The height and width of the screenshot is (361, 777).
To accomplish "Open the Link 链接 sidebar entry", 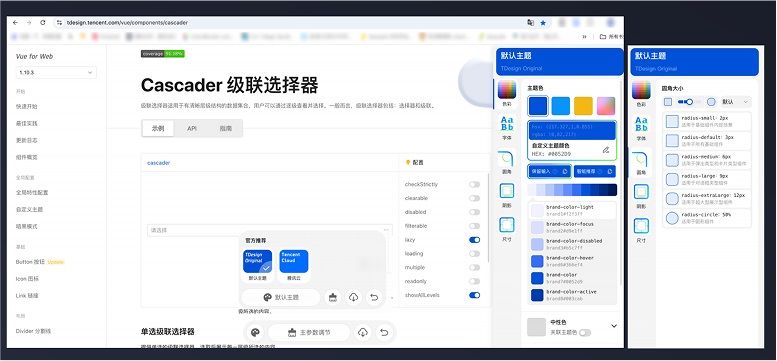I will click(27, 296).
